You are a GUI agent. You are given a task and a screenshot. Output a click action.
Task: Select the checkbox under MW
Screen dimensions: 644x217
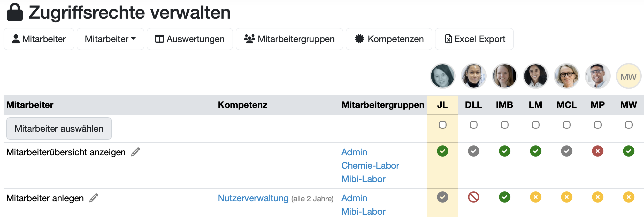(x=628, y=125)
